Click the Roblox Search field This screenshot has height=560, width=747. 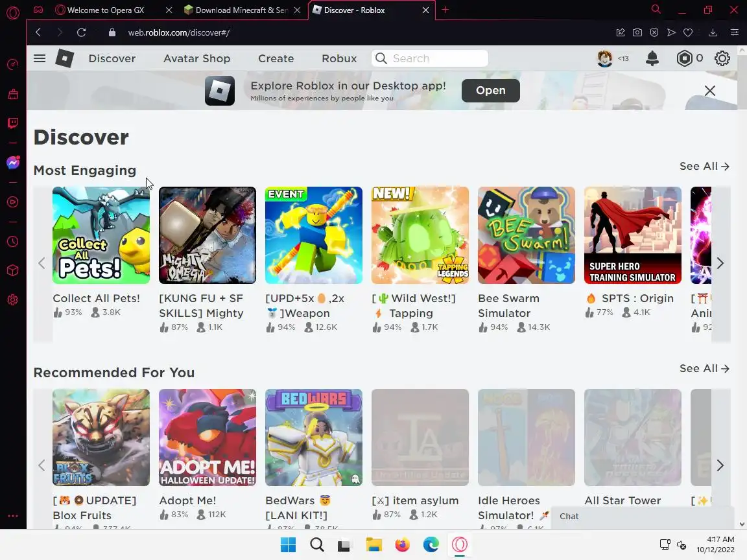[430, 58]
